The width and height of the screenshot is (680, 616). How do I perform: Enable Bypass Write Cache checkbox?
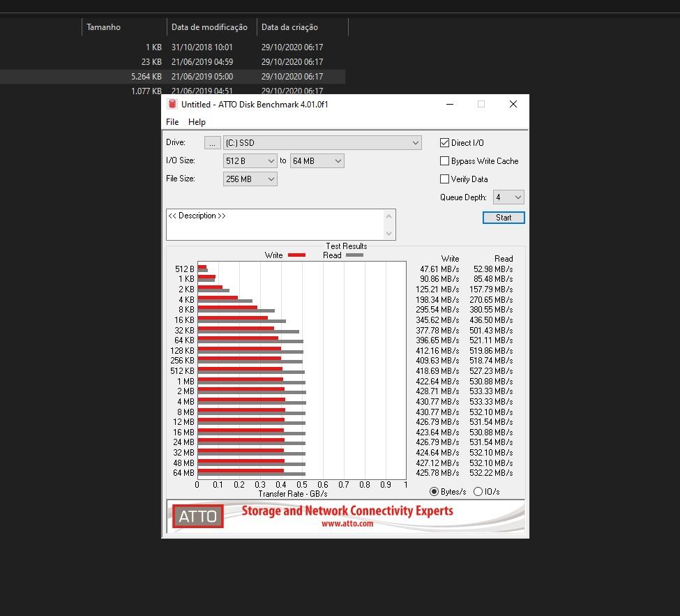[444, 161]
